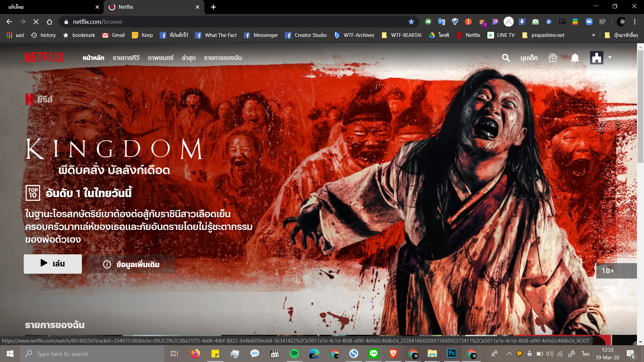Open the Creator Studio bookmark
The image size is (644, 362).
tap(306, 35)
